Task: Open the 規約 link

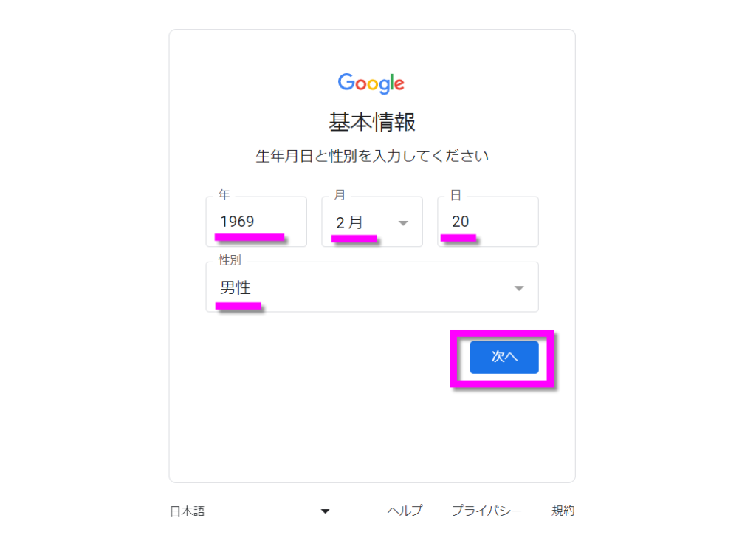Action: tap(563, 511)
